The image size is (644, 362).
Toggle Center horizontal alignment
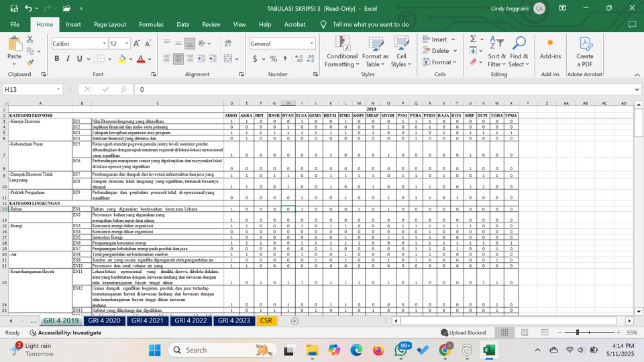[x=178, y=59]
